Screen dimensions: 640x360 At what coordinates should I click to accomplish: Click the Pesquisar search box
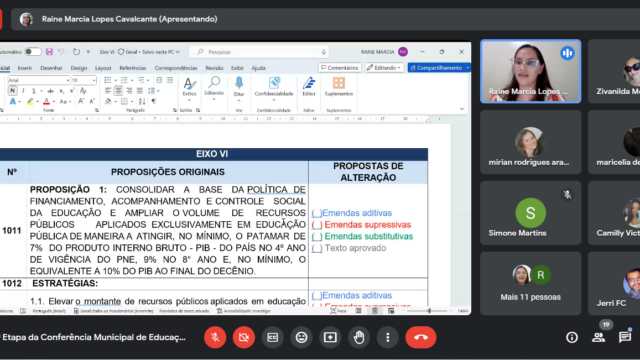260,52
